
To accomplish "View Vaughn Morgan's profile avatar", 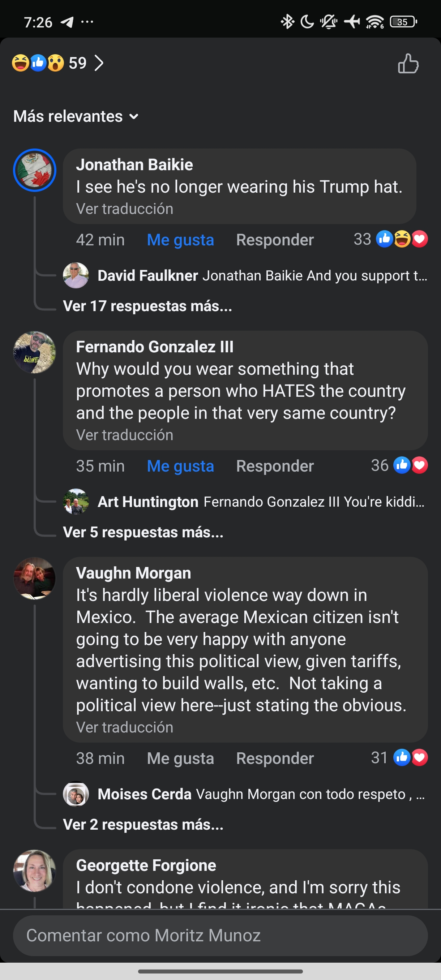I will 35,579.
